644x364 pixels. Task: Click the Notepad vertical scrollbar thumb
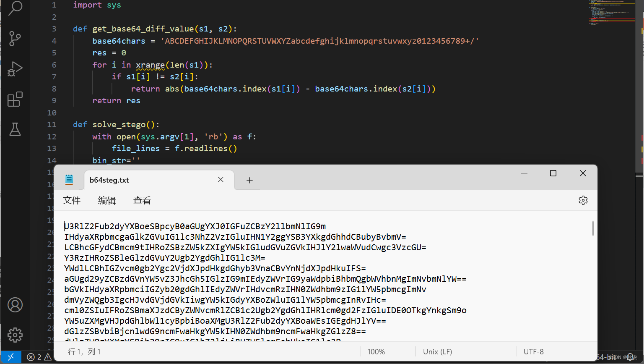[593, 228]
